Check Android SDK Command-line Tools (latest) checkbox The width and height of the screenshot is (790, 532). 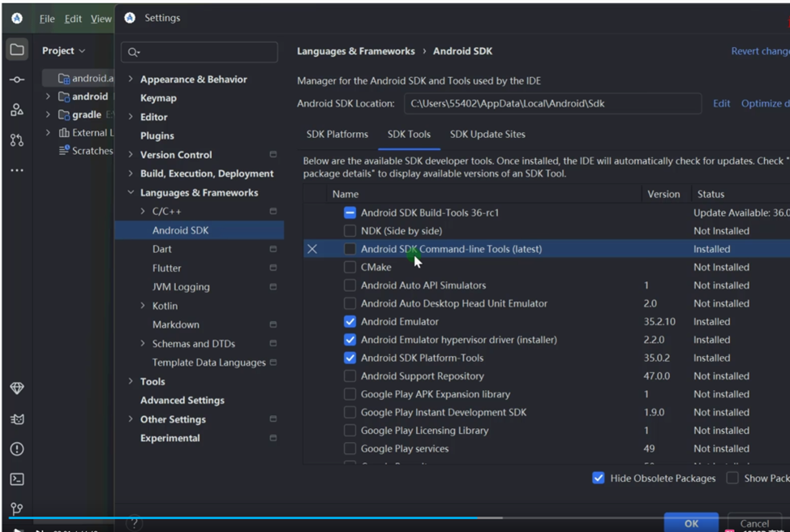tap(350, 249)
